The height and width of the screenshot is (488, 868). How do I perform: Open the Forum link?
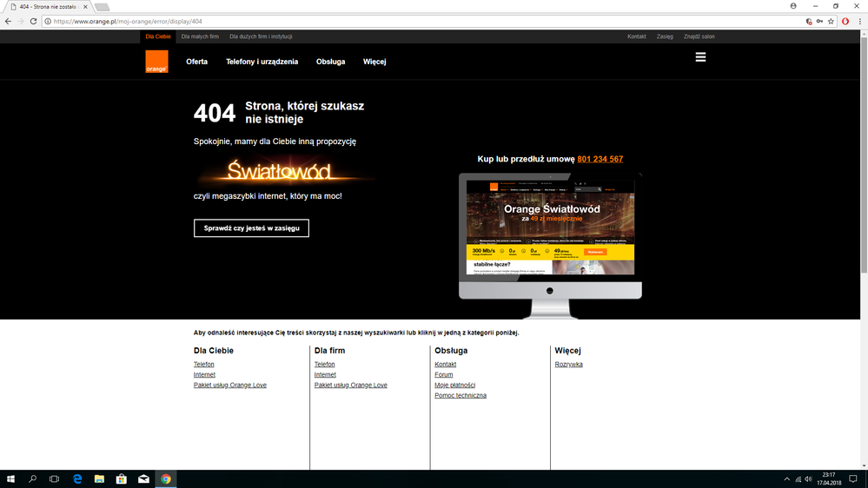pos(443,374)
